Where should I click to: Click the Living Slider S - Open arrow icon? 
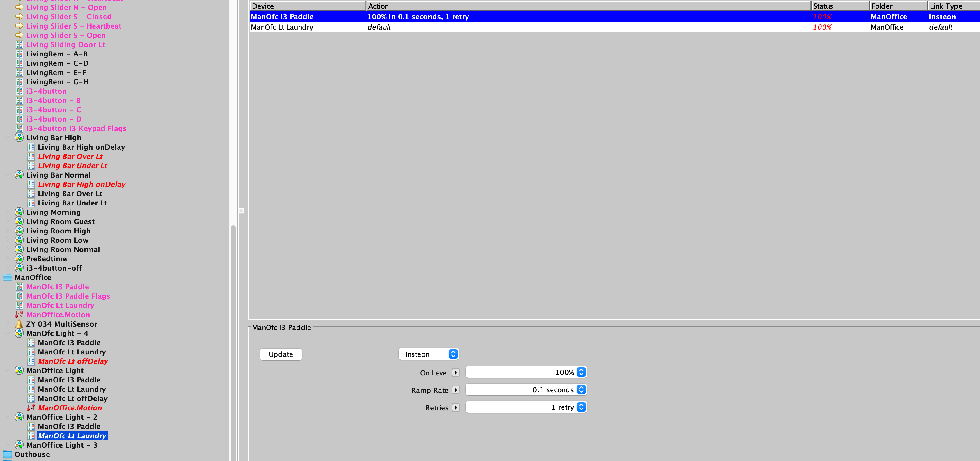coord(19,36)
